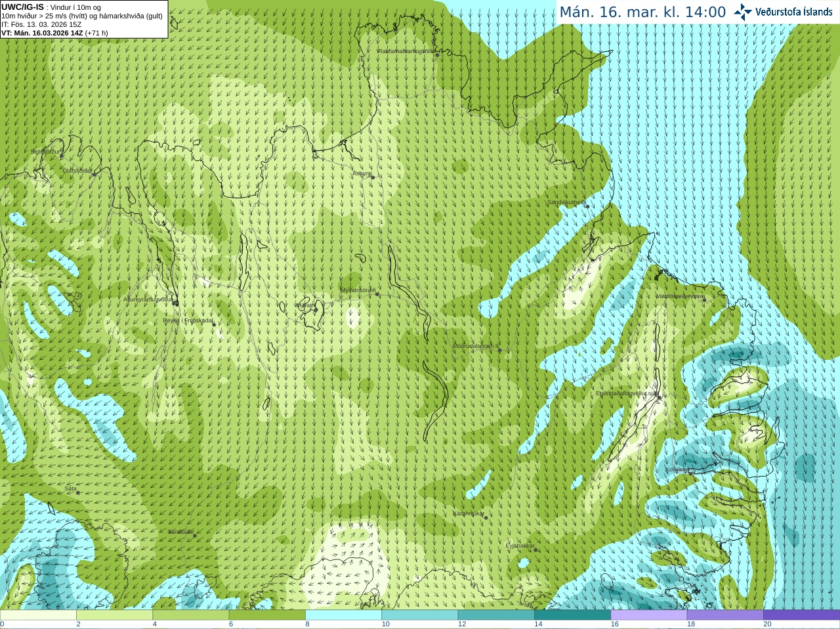
Task: Click the Siglufjörður station label
Action: (45, 152)
